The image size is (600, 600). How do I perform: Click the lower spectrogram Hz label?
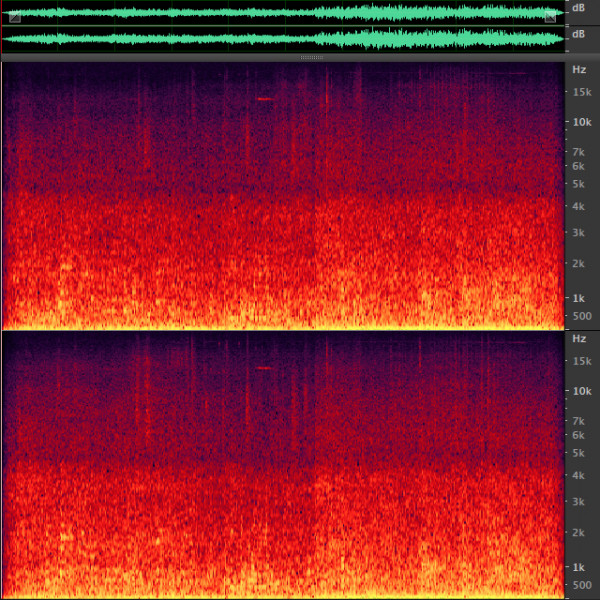click(x=579, y=339)
